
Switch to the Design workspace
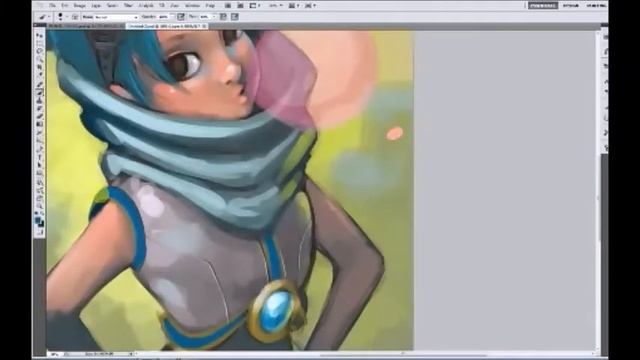(571, 6)
